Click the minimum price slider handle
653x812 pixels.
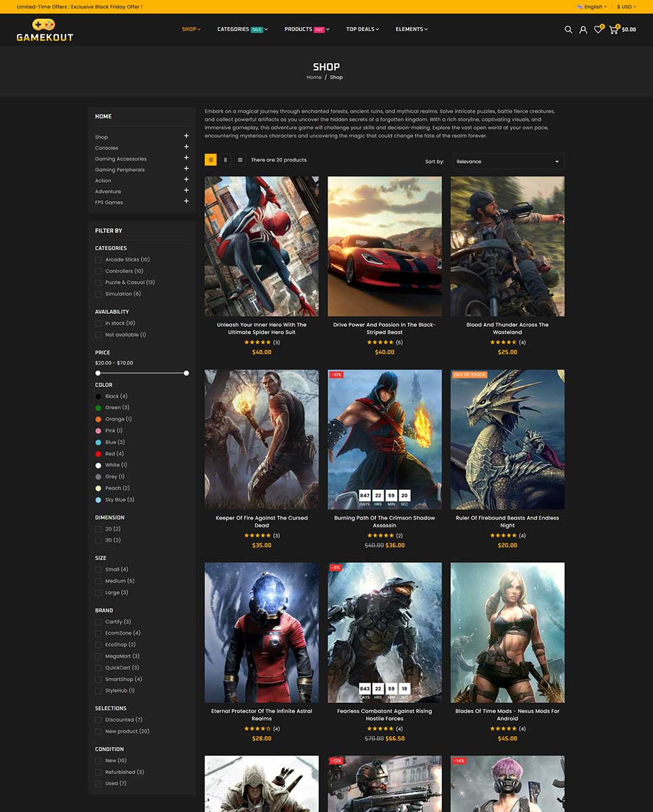[98, 373]
